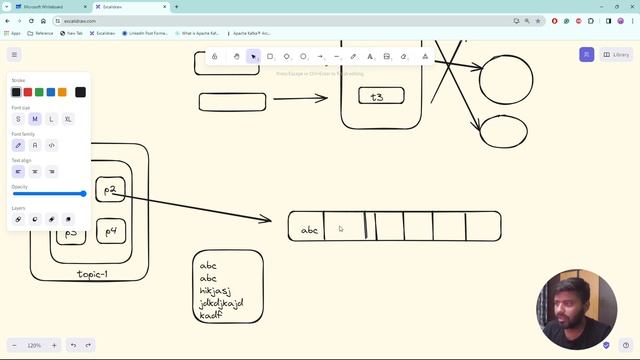Bookmark this page with the star
This screenshot has height=360, width=640.
click(x=538, y=21)
